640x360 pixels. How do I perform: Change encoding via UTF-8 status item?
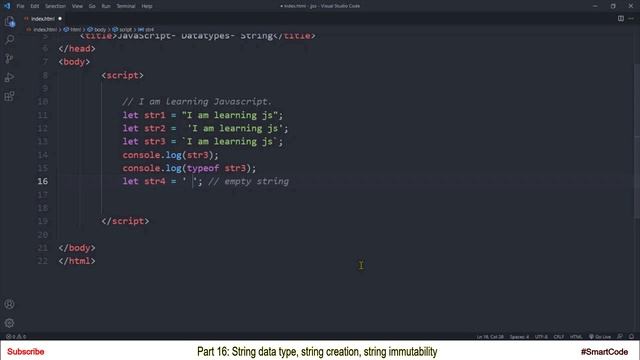(541, 337)
